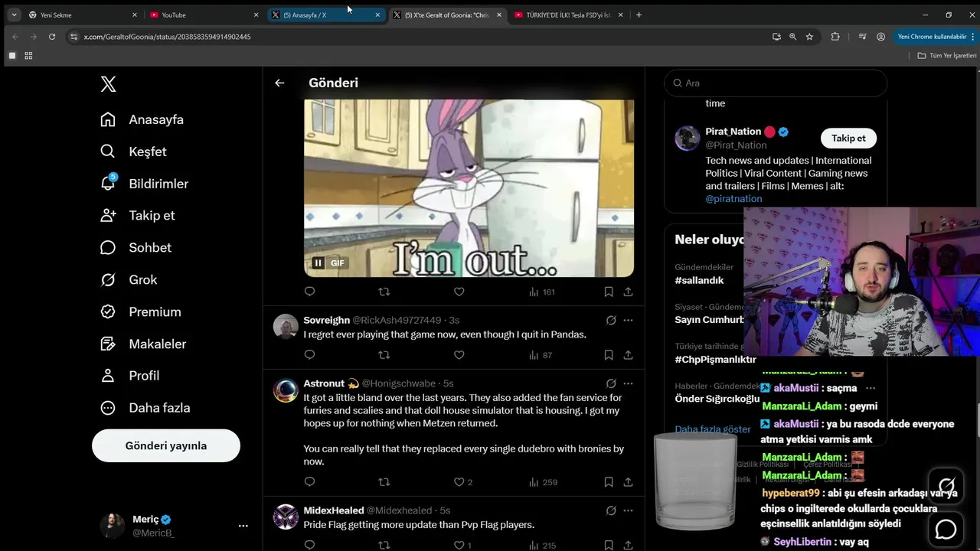The width and height of the screenshot is (980, 551).
Task: Open Tüm Yer İşaretleri bookmarks folder
Action: pos(947,55)
